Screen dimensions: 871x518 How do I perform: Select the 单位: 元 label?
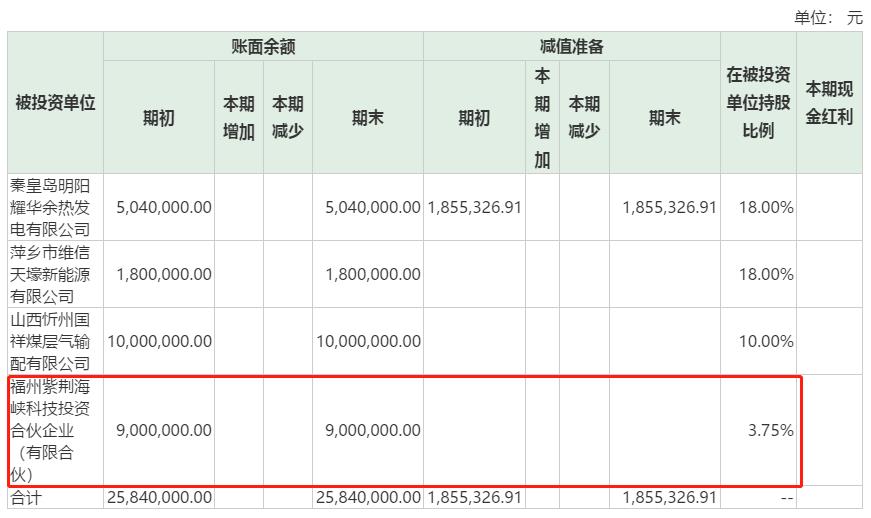point(828,17)
